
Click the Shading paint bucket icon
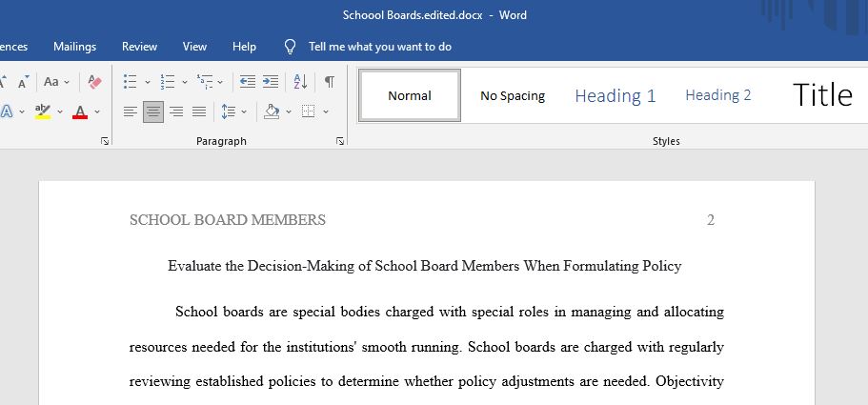coord(272,111)
